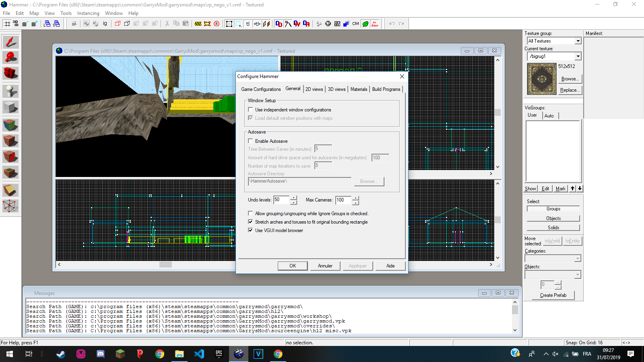Switch to Materials tab
The height and width of the screenshot is (362, 644).
tap(359, 89)
